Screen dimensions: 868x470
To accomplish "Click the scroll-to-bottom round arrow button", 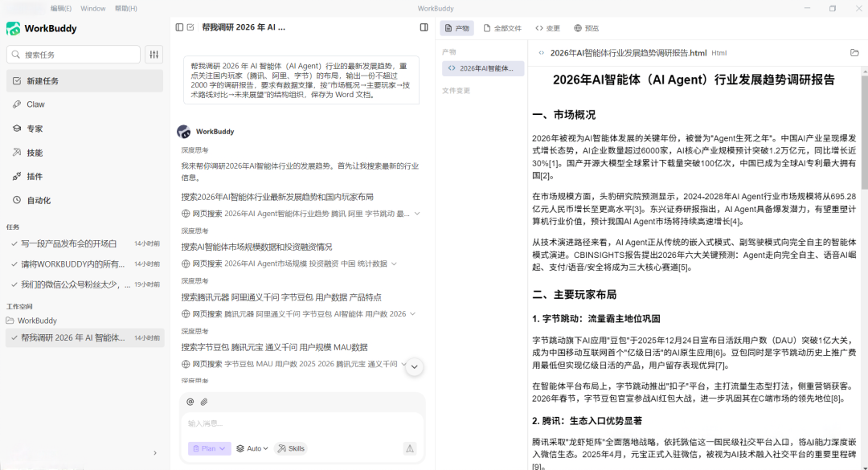I will (x=414, y=366).
